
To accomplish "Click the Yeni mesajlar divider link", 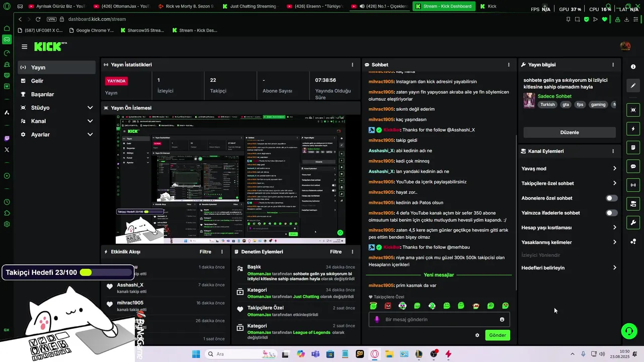I will [439, 275].
